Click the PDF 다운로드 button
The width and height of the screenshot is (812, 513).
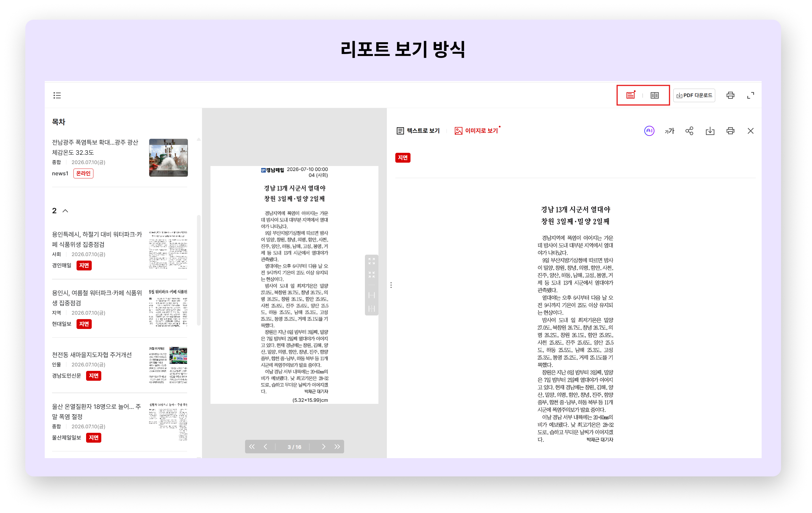pyautogui.click(x=694, y=95)
